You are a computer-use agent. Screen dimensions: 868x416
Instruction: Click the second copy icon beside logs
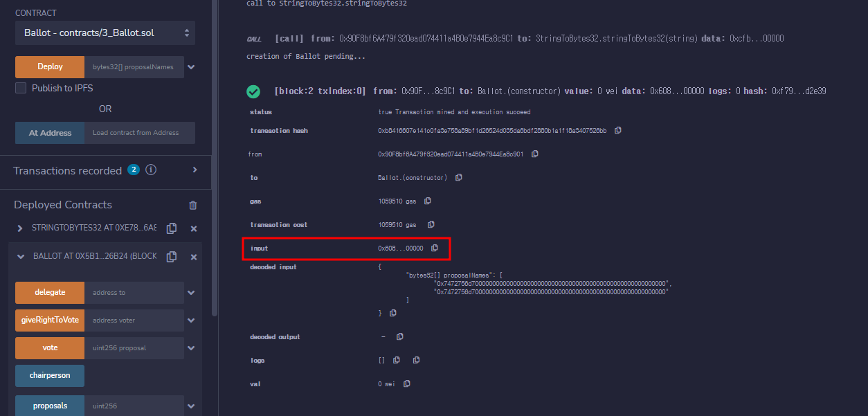(416, 360)
